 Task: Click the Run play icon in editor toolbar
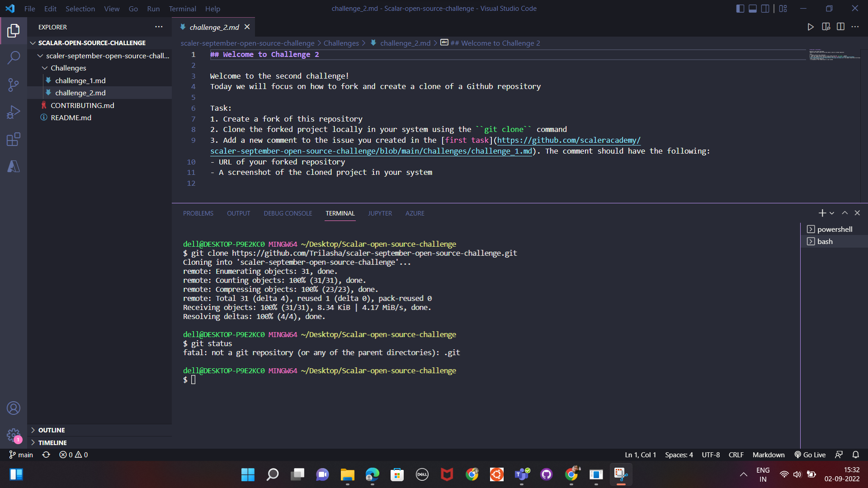pos(811,27)
